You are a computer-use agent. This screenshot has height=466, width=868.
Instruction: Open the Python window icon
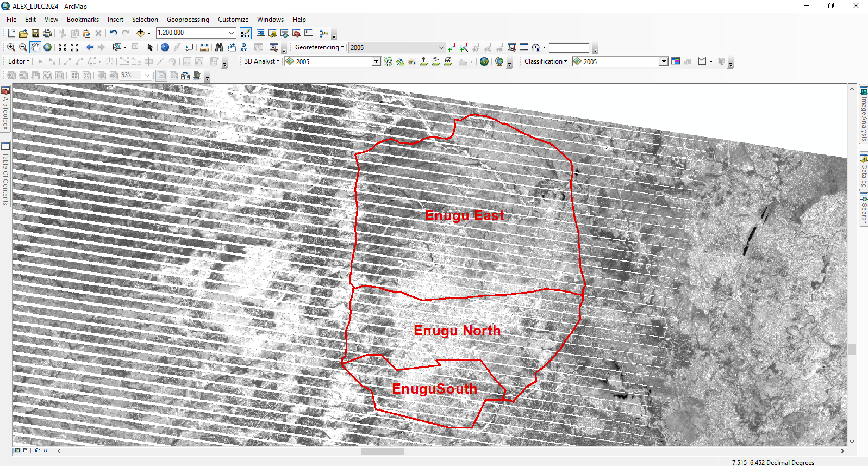pyautogui.click(x=309, y=33)
